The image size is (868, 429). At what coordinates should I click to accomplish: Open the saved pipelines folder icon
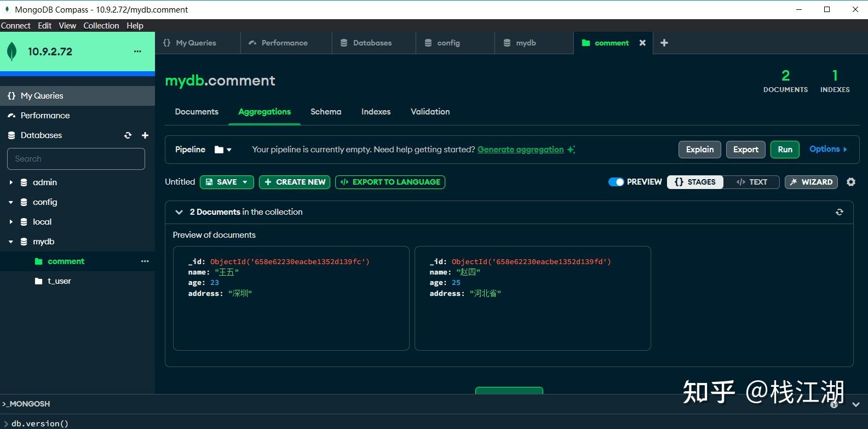pos(219,150)
